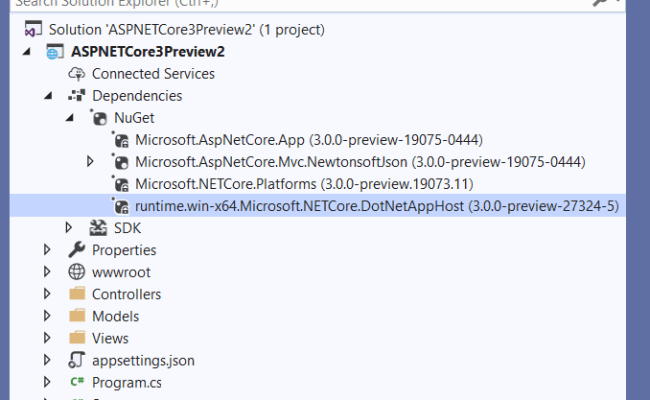Image resolution: width=650 pixels, height=400 pixels.
Task: Click the Models folder icon
Action: click(x=77, y=315)
